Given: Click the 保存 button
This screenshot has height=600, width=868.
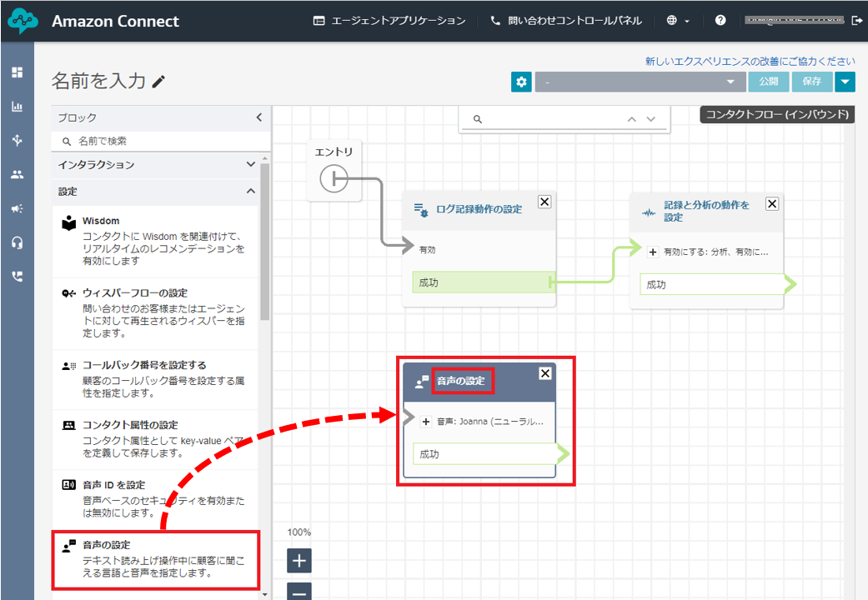Looking at the screenshot, I should coord(812,82).
